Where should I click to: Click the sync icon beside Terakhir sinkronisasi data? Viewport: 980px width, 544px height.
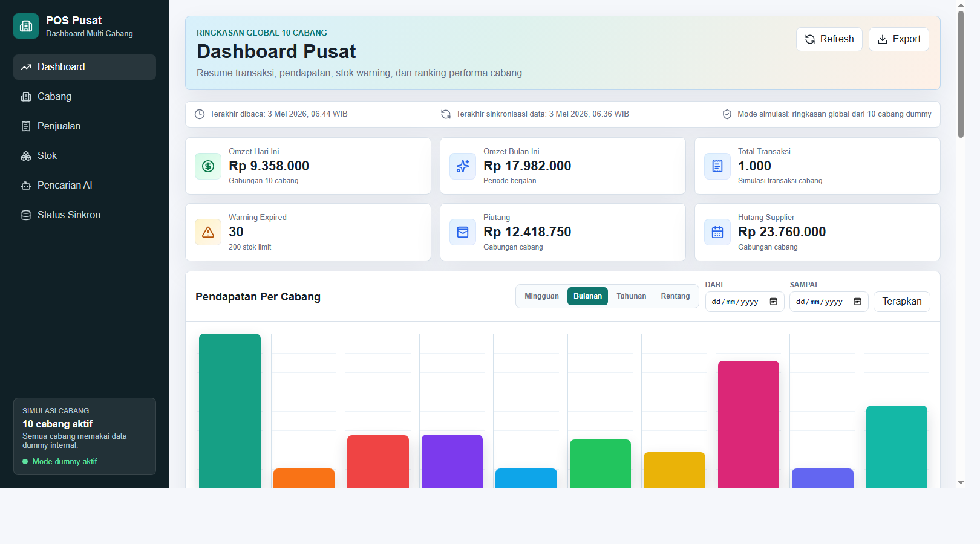point(446,114)
